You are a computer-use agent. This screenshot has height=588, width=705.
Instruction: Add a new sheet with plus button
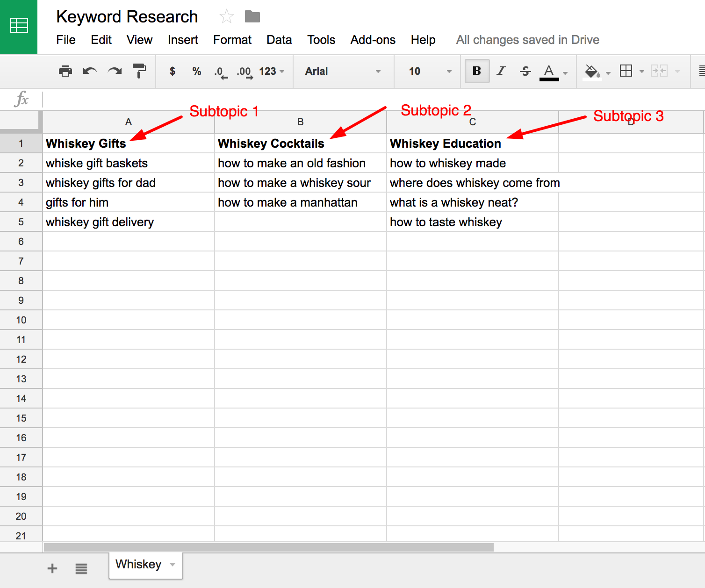[52, 568]
